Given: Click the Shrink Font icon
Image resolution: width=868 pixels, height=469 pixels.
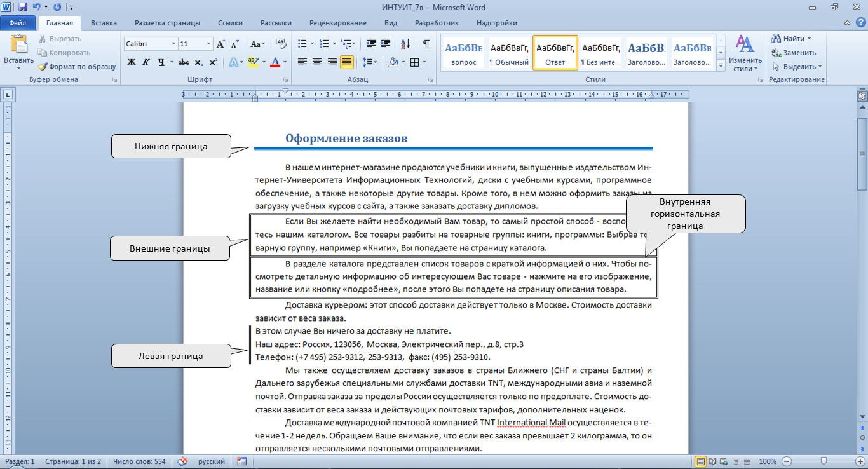Looking at the screenshot, I should coord(234,44).
